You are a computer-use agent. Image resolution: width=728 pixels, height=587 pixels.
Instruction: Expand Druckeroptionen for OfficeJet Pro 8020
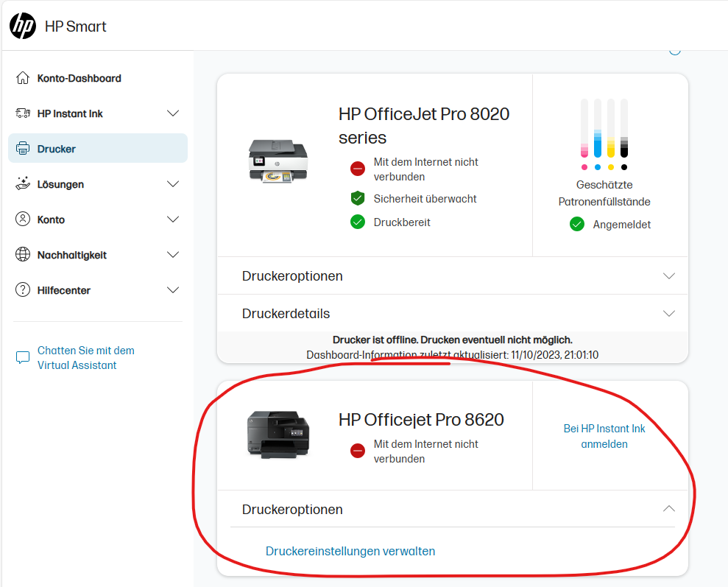click(x=668, y=276)
